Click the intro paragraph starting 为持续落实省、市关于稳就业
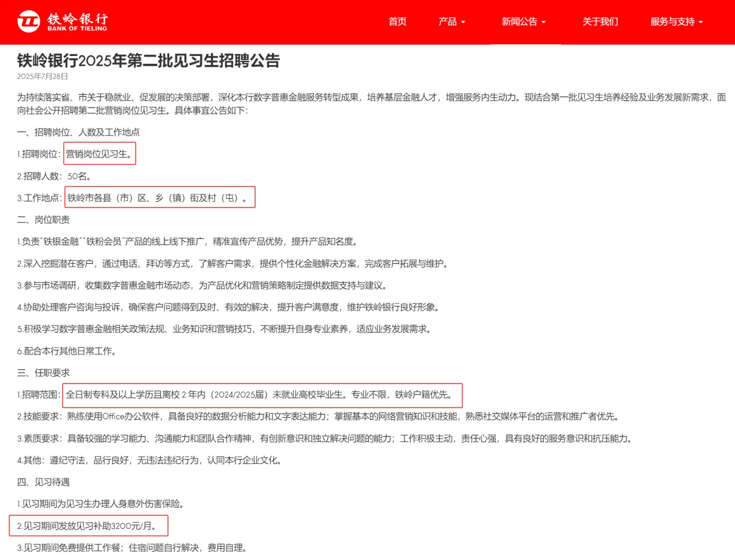This screenshot has height=560, width=735. (371, 104)
